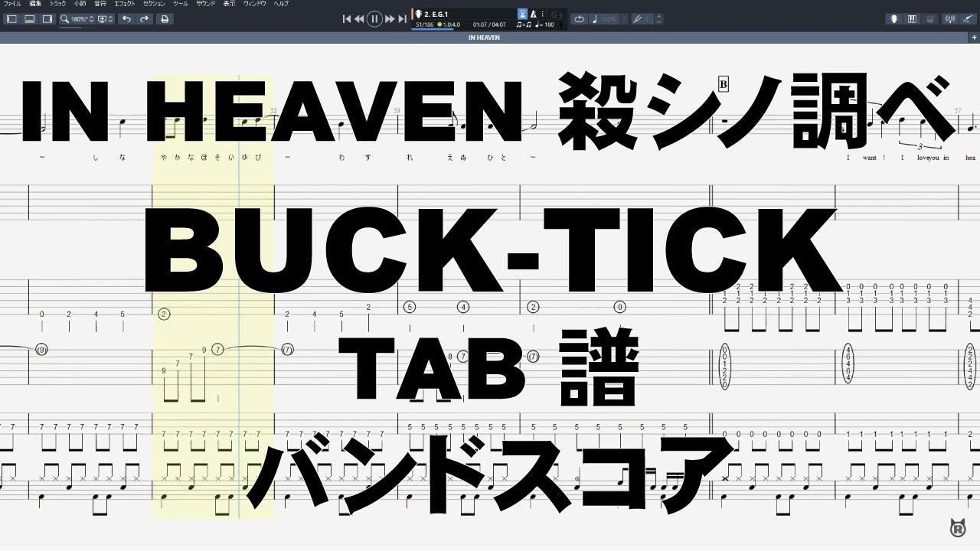The height and width of the screenshot is (551, 980).
Task: Open the 表示 menu
Action: pos(230,4)
